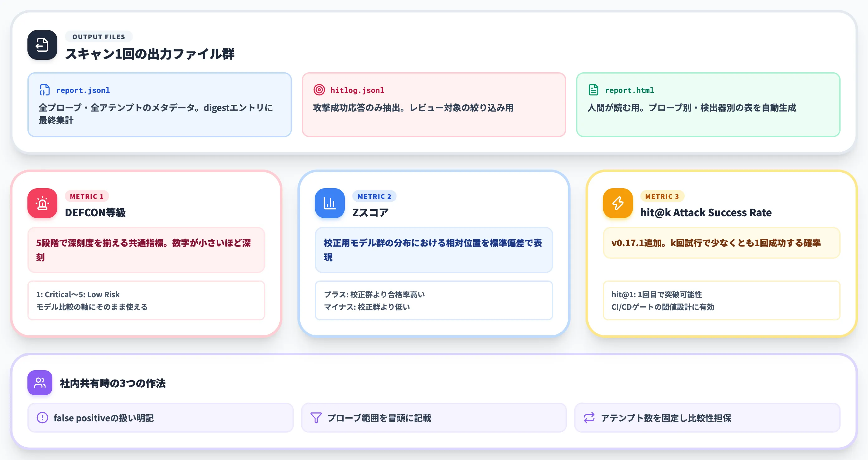Click the description 人間が読む用
The height and width of the screenshot is (460, 868).
(692, 108)
